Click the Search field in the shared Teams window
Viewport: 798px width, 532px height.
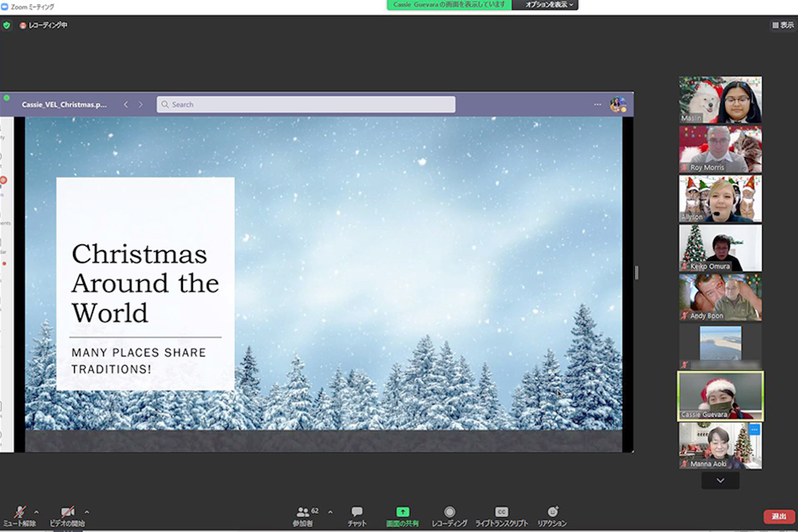(306, 105)
